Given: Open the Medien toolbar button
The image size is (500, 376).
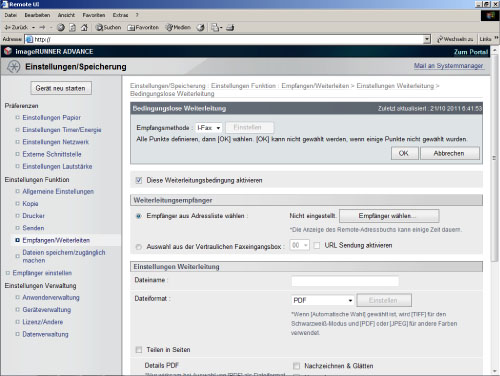Looking at the screenshot, I should click(x=178, y=27).
